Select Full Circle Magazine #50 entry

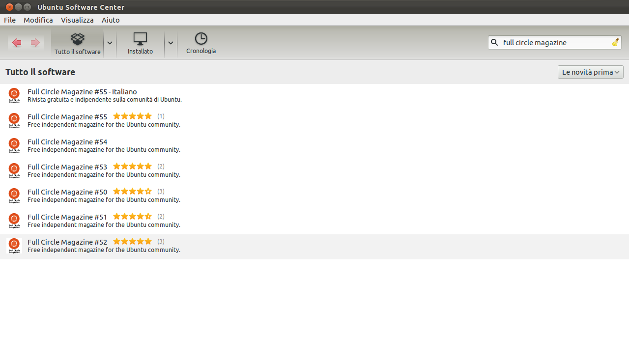[314, 196]
